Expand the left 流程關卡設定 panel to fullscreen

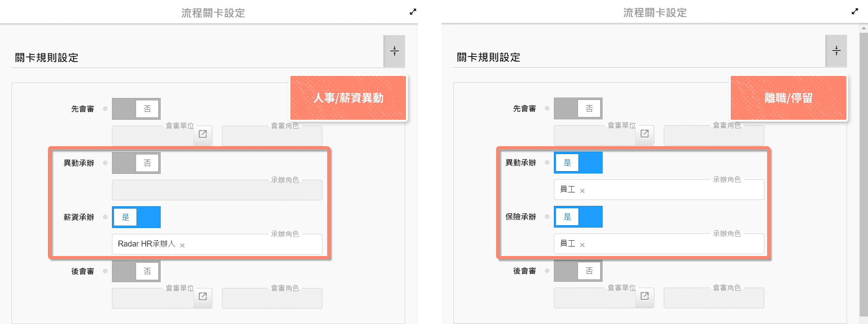413,12
